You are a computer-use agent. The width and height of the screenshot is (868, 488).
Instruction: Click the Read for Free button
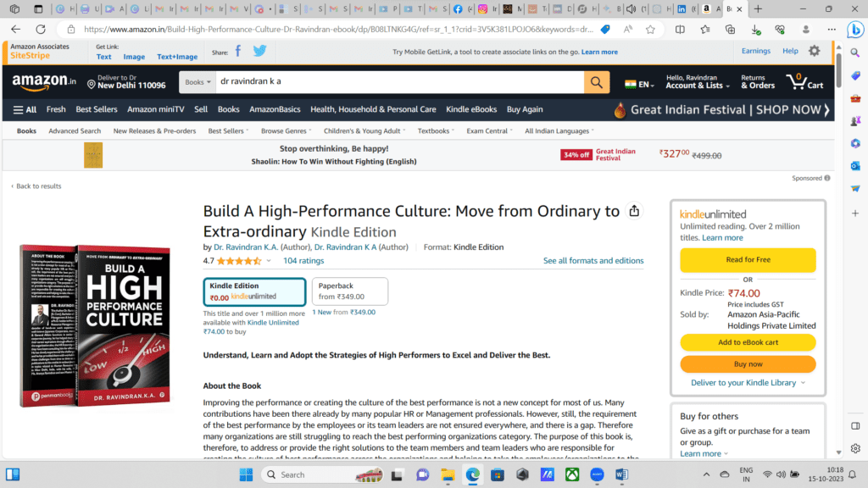(748, 259)
